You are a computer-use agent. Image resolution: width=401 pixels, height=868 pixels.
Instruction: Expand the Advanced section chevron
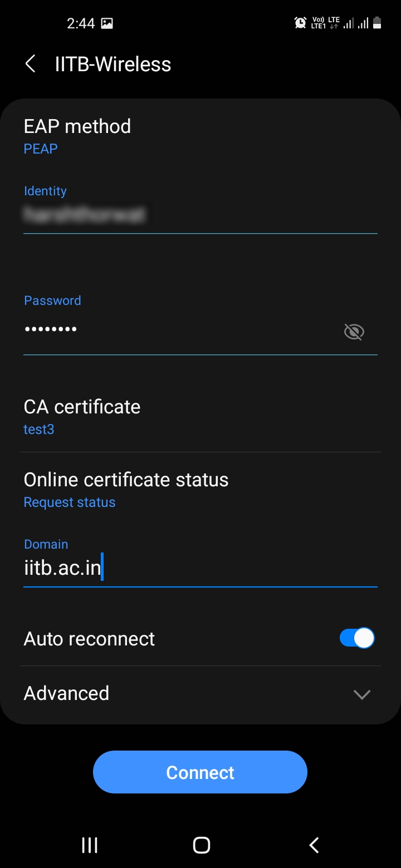362,694
